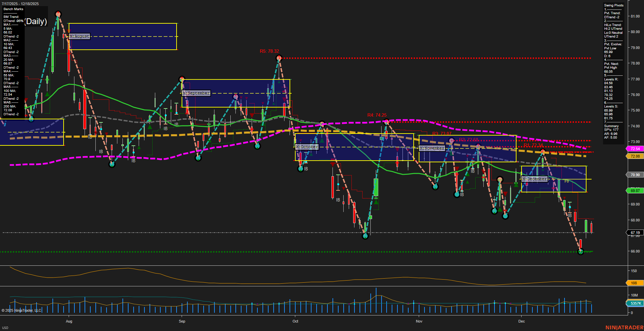Click the magenta 72.54 price tag
The width and height of the screenshot is (644, 331).
[635, 149]
